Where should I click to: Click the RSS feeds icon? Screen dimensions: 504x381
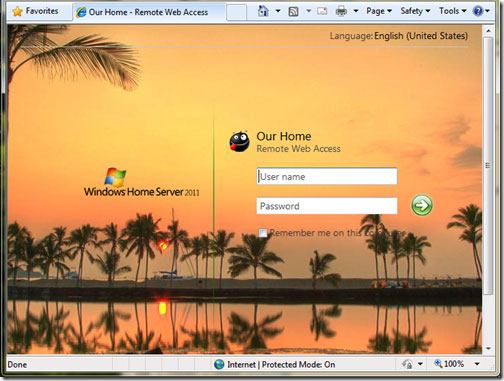pyautogui.click(x=293, y=12)
